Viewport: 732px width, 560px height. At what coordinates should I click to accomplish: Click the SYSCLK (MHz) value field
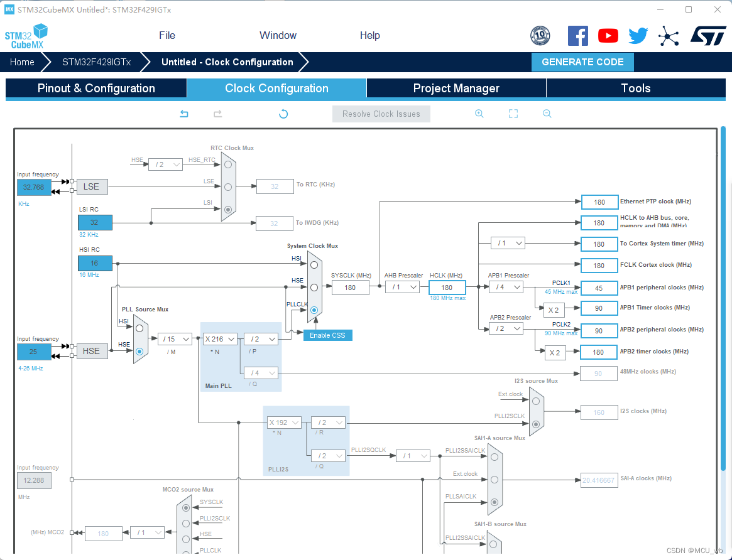(x=350, y=288)
